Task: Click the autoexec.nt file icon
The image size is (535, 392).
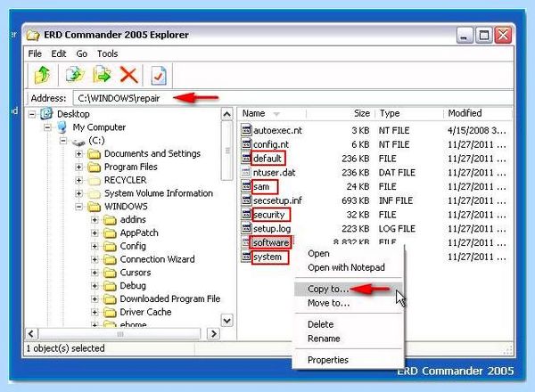Action: tap(246, 130)
